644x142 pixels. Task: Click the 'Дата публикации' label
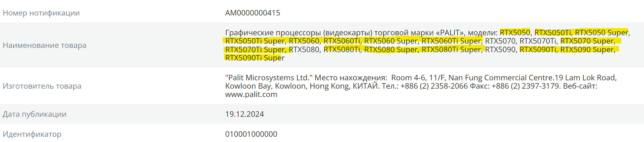click(x=34, y=114)
